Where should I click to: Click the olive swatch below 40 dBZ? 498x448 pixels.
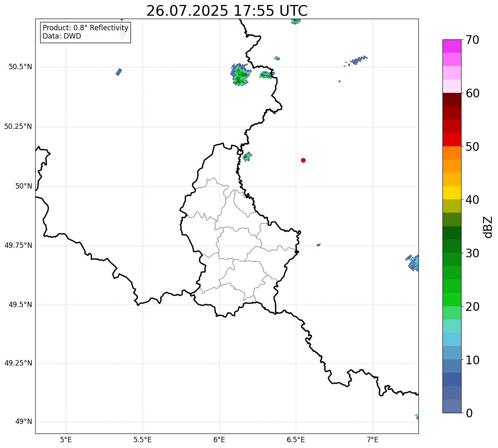tap(452, 206)
